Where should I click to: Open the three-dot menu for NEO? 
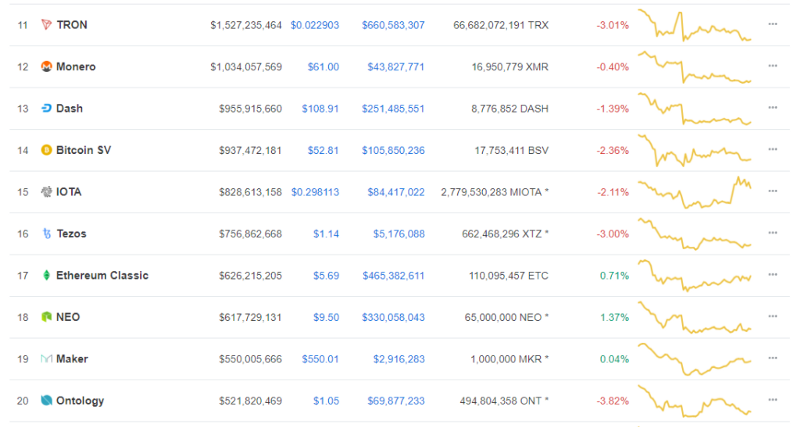coord(772,316)
